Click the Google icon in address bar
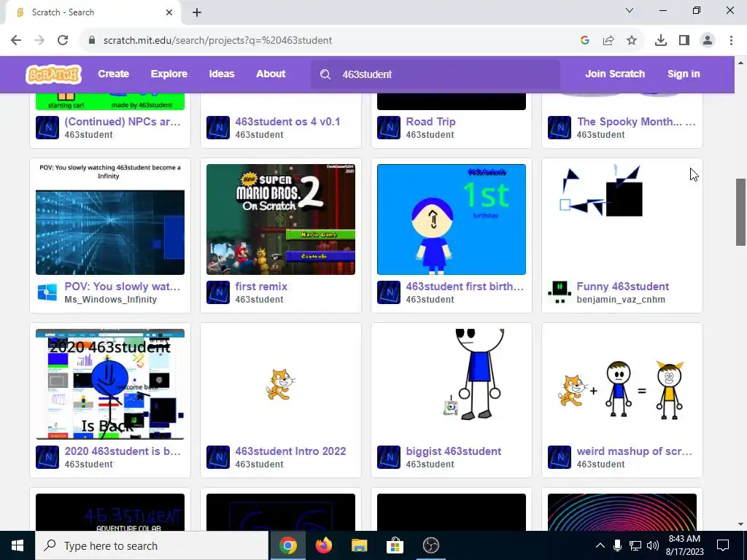 [x=585, y=41]
